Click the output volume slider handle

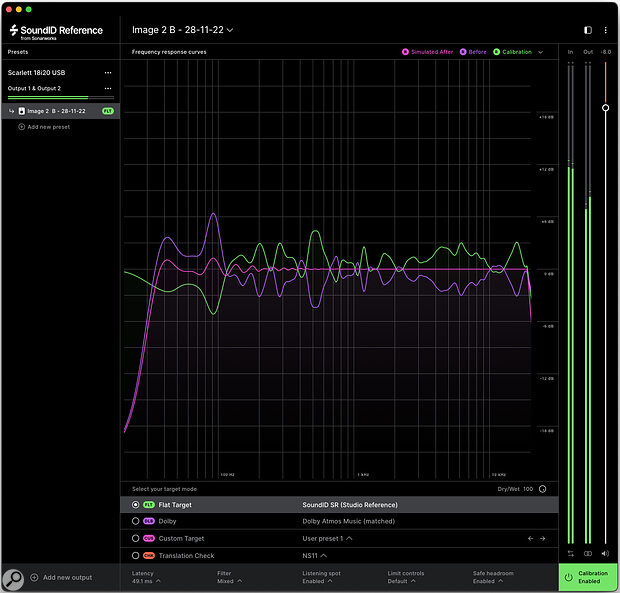tap(605, 108)
